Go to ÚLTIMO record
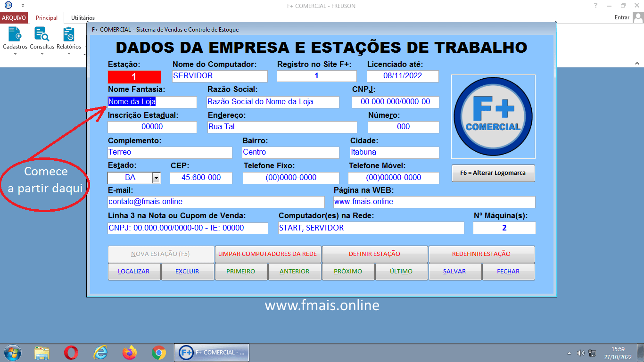This screenshot has width=644, height=362. tap(402, 271)
